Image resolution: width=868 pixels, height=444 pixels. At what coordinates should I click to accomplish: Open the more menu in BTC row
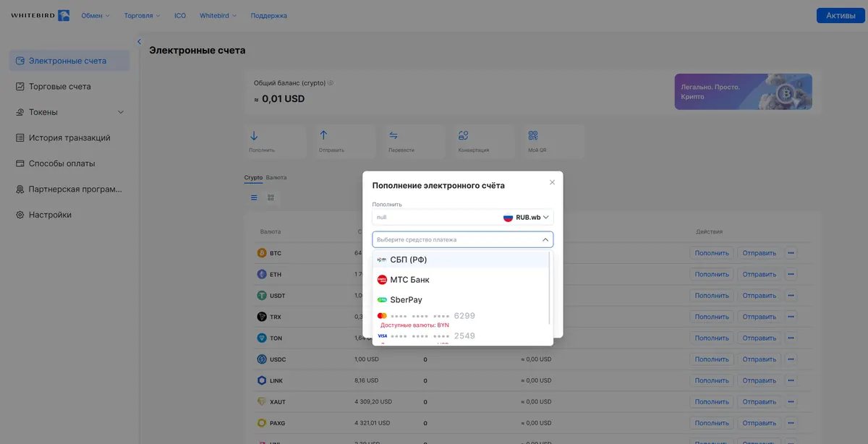[791, 253]
